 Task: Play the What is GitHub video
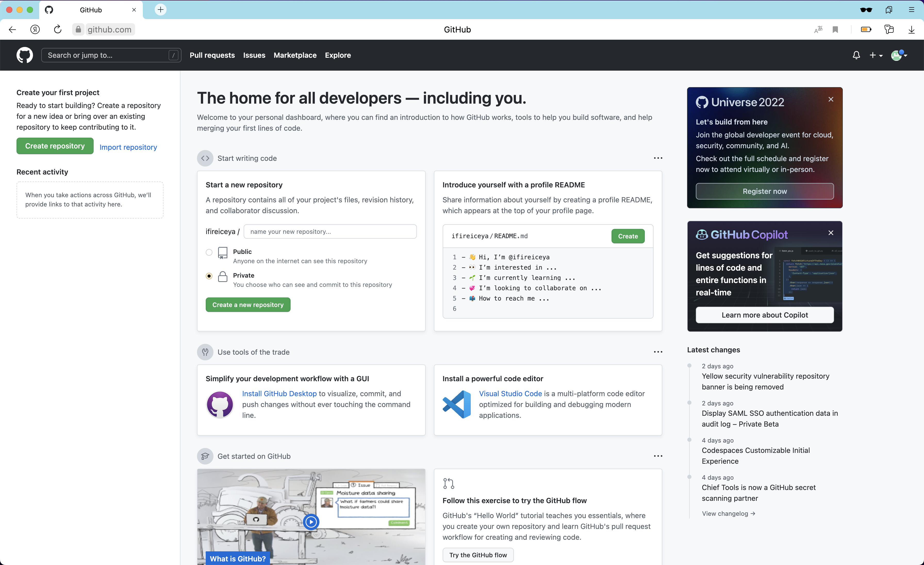click(311, 521)
